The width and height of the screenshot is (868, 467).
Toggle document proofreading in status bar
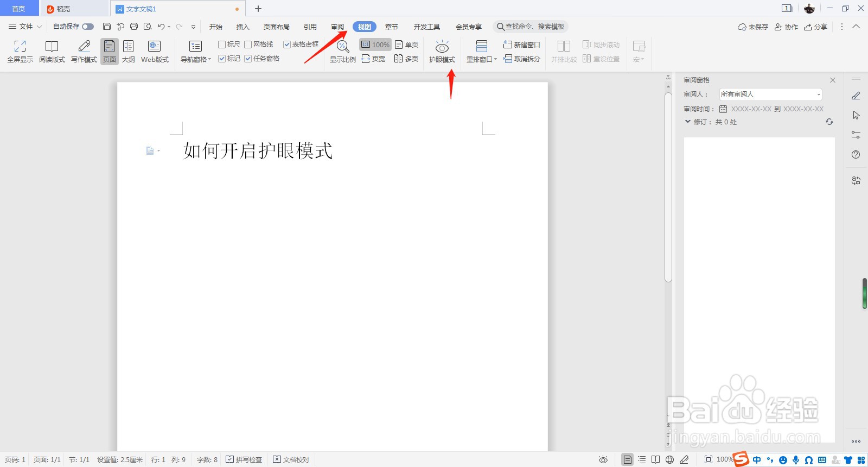pos(291,460)
